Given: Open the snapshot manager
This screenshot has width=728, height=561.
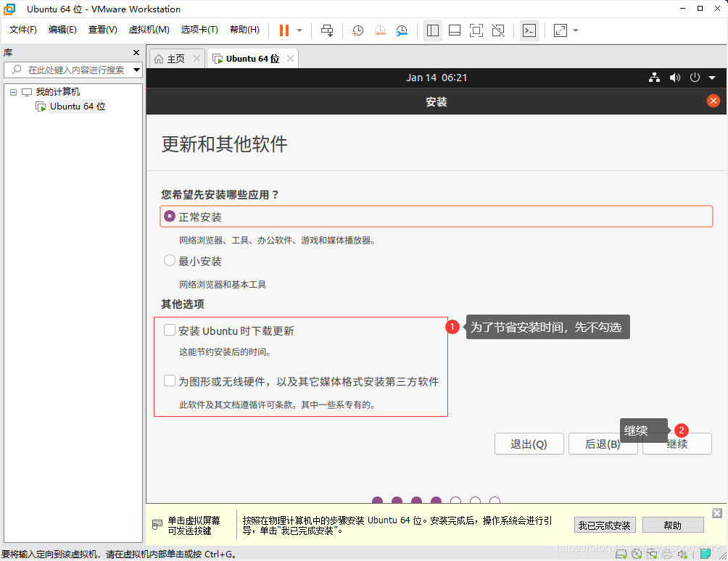Looking at the screenshot, I should 402,30.
